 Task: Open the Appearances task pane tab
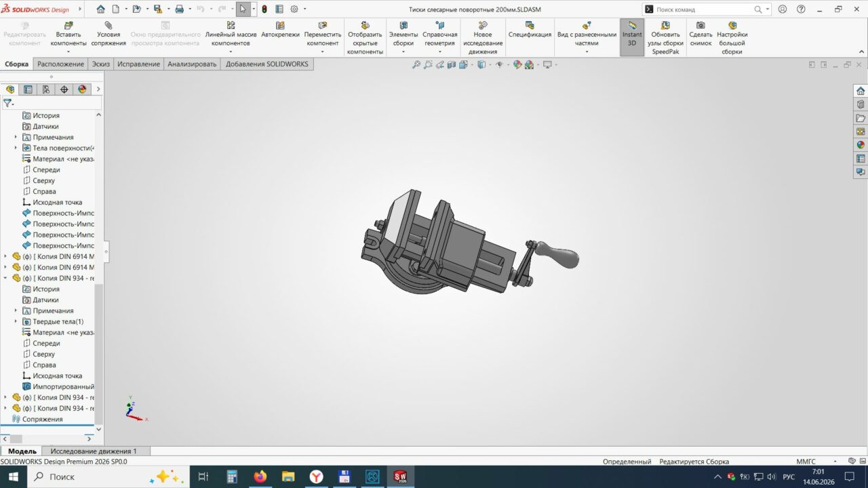tap(861, 145)
